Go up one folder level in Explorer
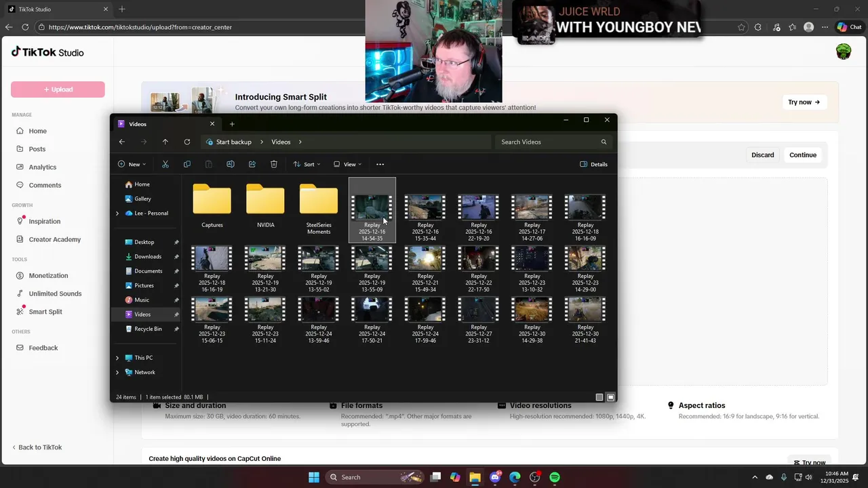The height and width of the screenshot is (488, 868). pyautogui.click(x=165, y=142)
